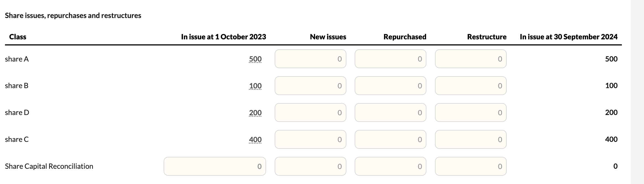Focus the Restructure field for share C
This screenshot has width=644, height=184.
471,139
